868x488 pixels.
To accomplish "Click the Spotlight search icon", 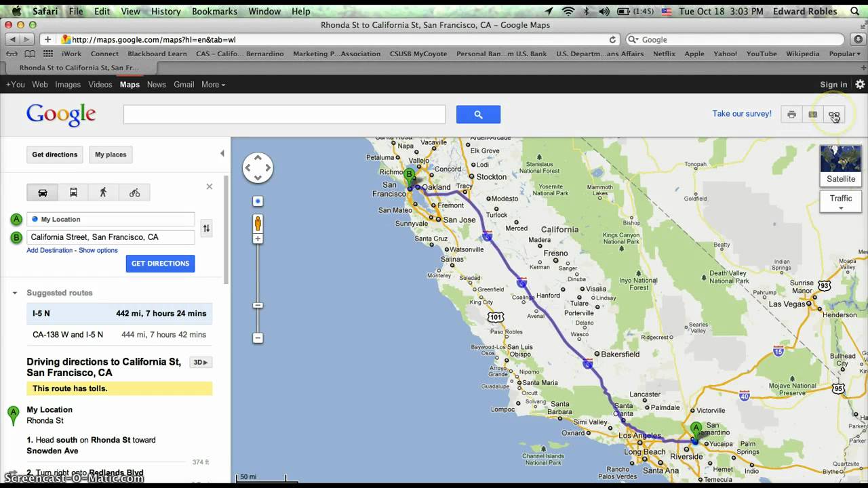I will [x=854, y=11].
